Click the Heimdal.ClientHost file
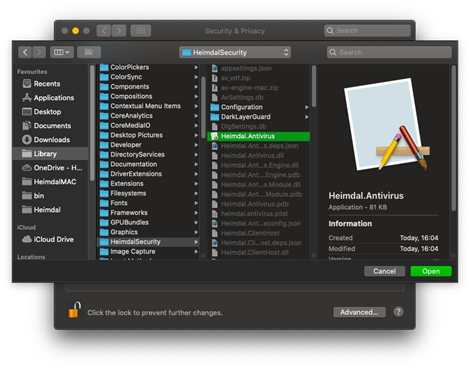Viewport: 470px width, 369px height. [x=259, y=233]
